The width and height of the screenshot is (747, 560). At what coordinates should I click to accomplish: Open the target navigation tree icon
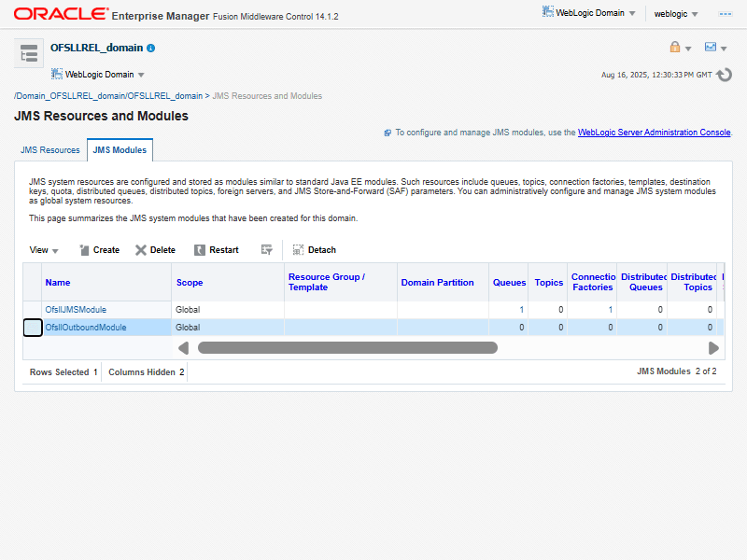click(29, 53)
